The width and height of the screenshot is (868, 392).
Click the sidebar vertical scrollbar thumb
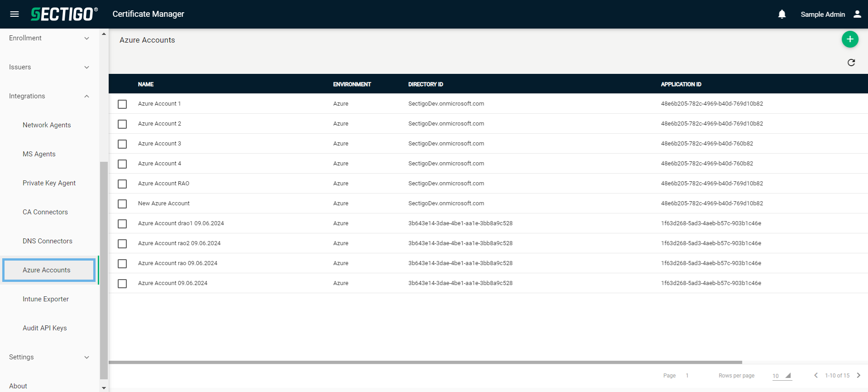point(104,270)
